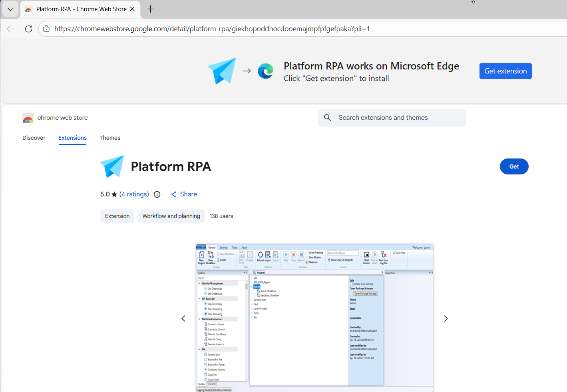Click the 5.0 star rating
The width and height of the screenshot is (567, 392).
coord(109,194)
